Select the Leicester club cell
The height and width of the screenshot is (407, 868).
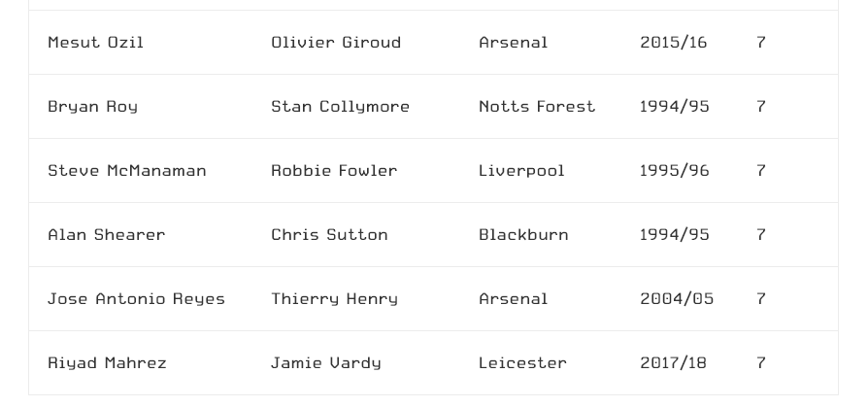click(522, 363)
